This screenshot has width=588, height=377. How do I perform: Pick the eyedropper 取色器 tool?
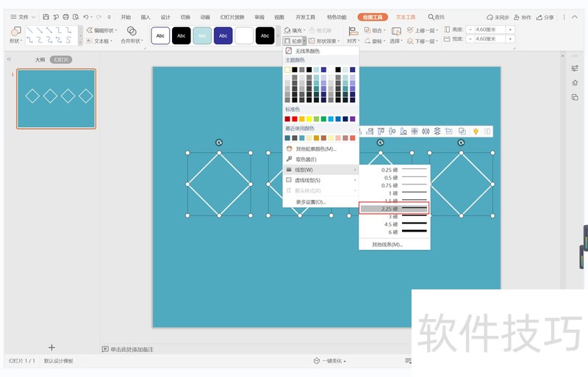click(x=306, y=159)
